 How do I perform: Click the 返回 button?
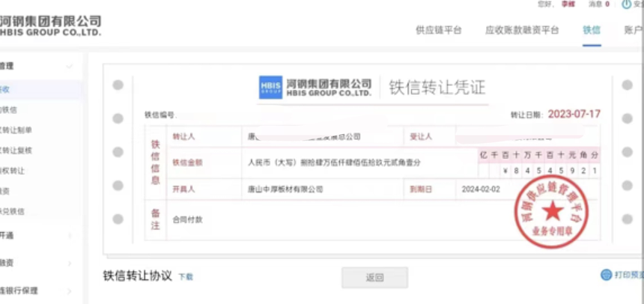coord(374,278)
